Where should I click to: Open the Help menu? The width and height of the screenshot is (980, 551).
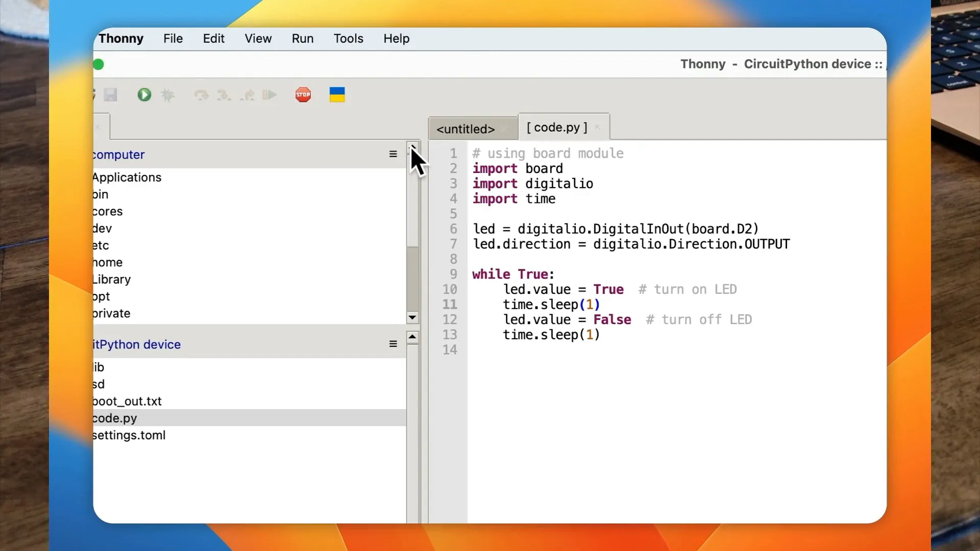(x=397, y=39)
